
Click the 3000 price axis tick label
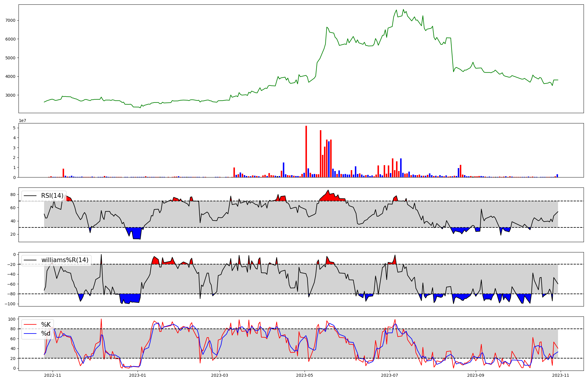pyautogui.click(x=10, y=95)
